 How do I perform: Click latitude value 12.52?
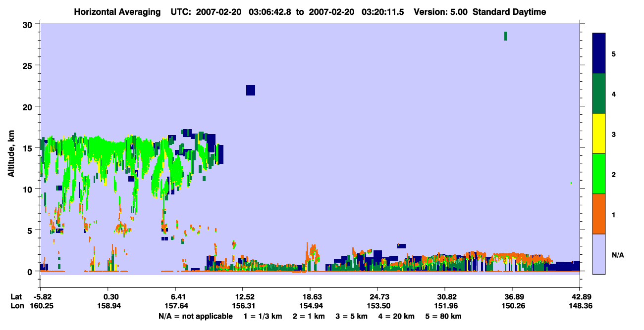[x=244, y=297]
